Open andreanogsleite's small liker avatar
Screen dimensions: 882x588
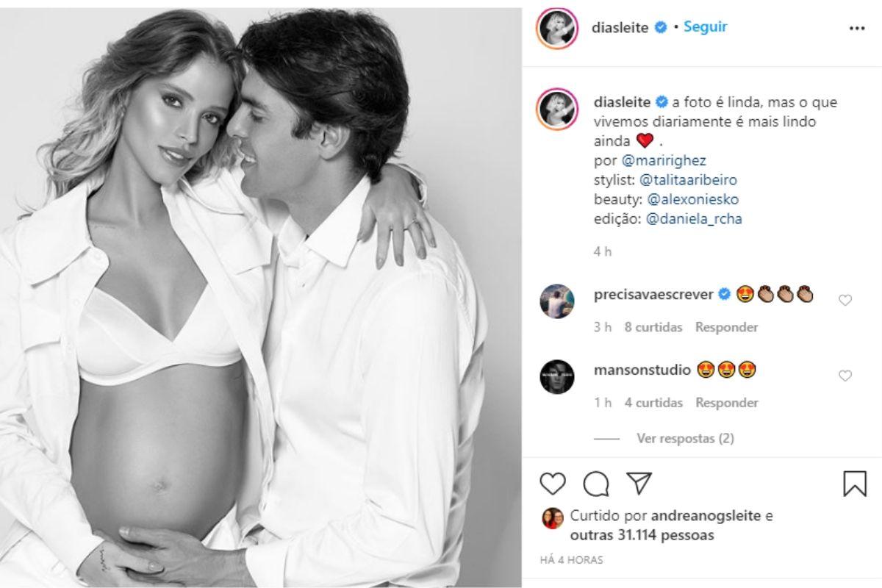point(552,517)
